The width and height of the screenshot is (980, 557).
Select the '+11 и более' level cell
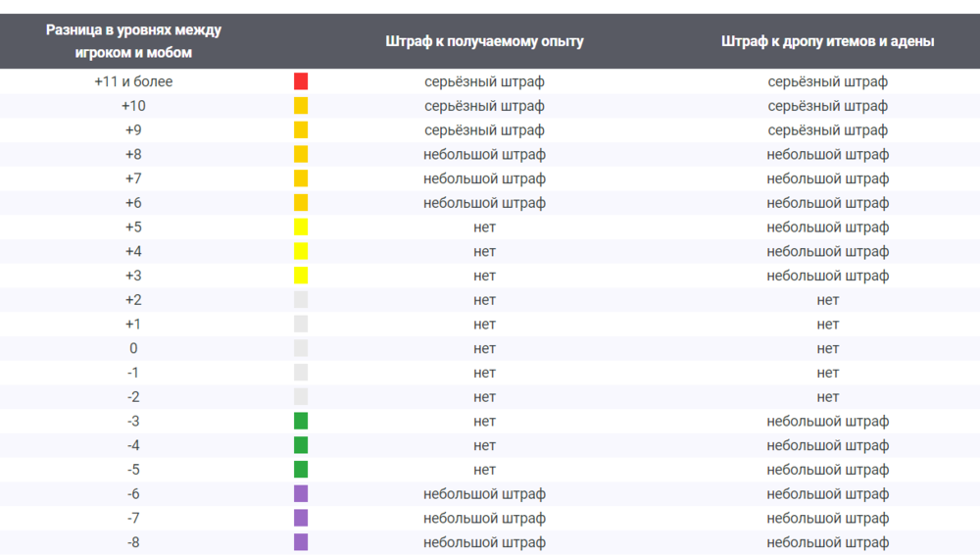coord(133,81)
